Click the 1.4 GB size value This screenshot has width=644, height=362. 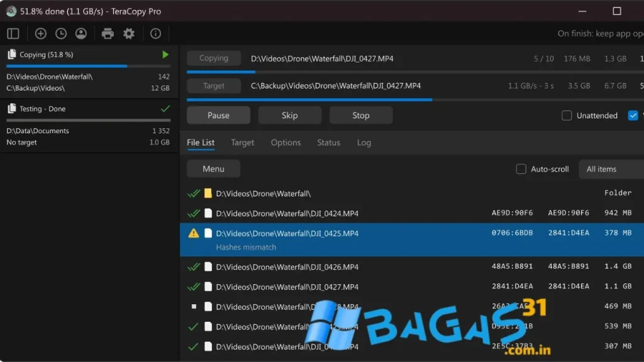[618, 266]
